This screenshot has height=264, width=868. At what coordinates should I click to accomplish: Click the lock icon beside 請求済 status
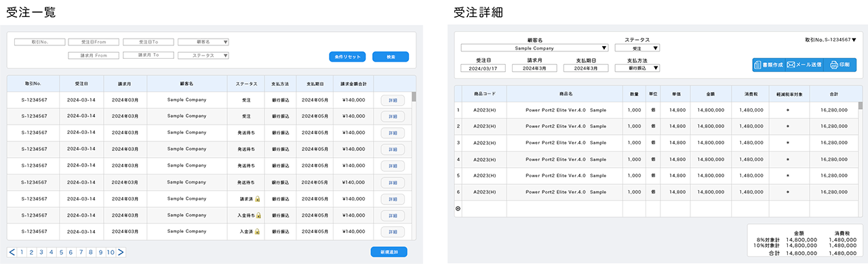pos(258,199)
